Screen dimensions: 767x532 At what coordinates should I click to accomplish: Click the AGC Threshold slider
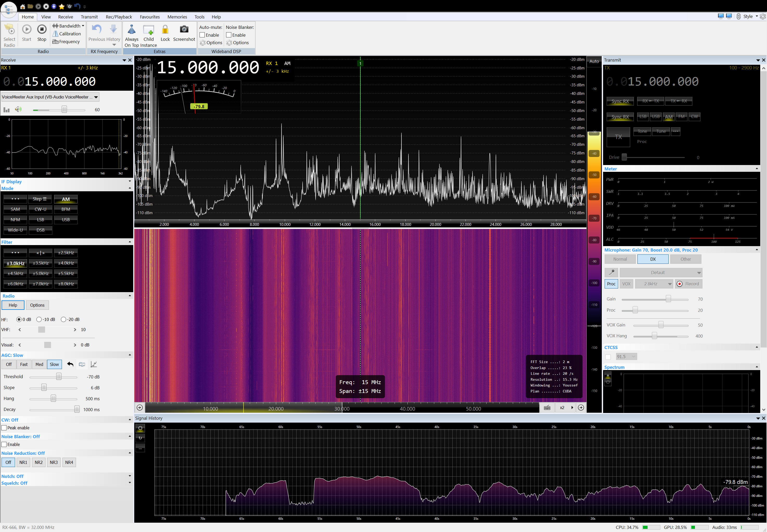[x=59, y=377]
